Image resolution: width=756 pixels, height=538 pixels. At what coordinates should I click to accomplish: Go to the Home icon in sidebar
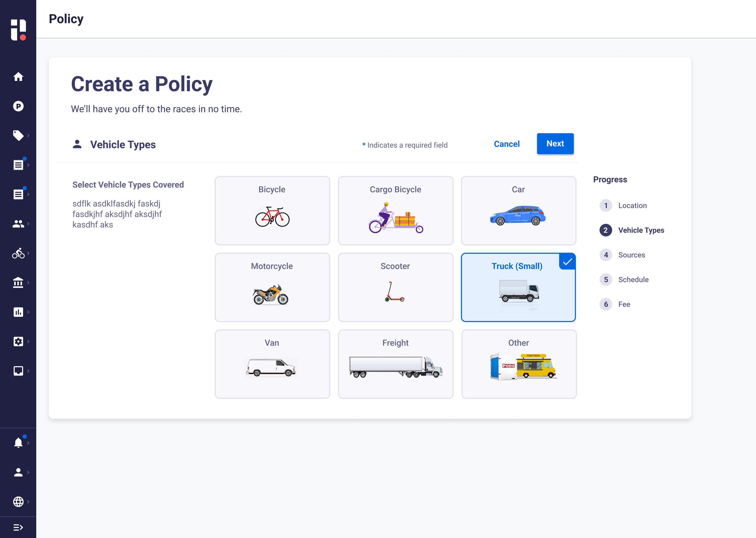pos(18,77)
